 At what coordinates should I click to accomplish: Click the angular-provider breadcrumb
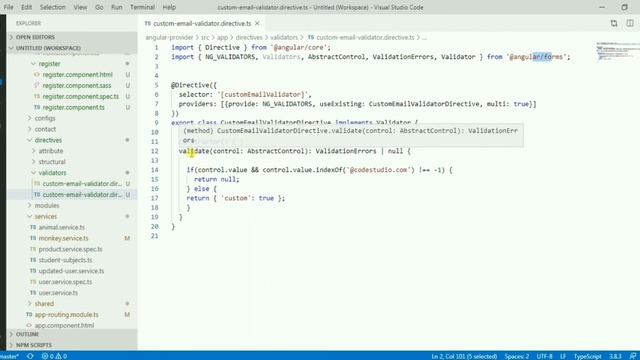(x=169, y=38)
